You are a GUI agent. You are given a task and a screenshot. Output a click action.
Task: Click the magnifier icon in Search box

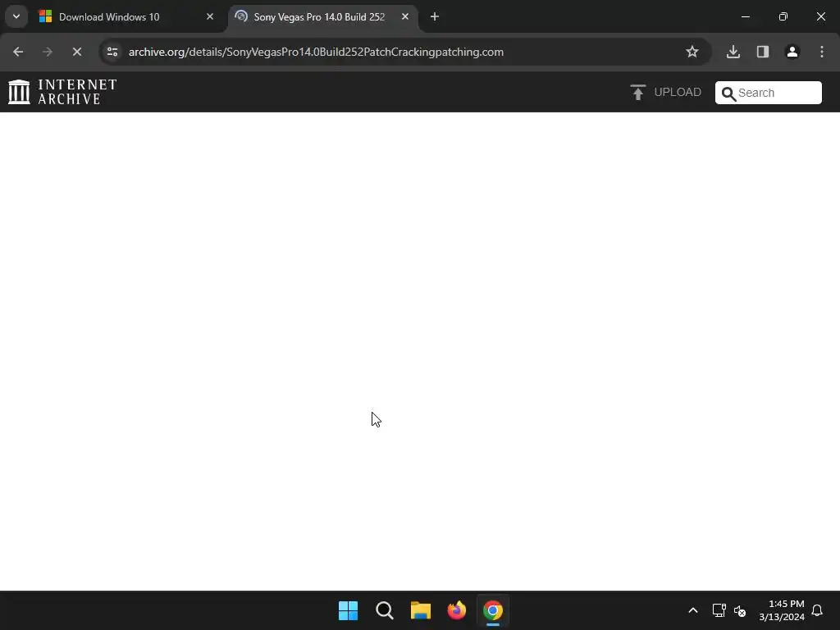pos(728,94)
